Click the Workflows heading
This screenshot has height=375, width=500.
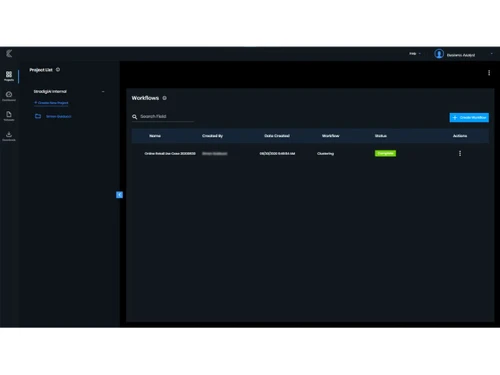[x=145, y=98]
